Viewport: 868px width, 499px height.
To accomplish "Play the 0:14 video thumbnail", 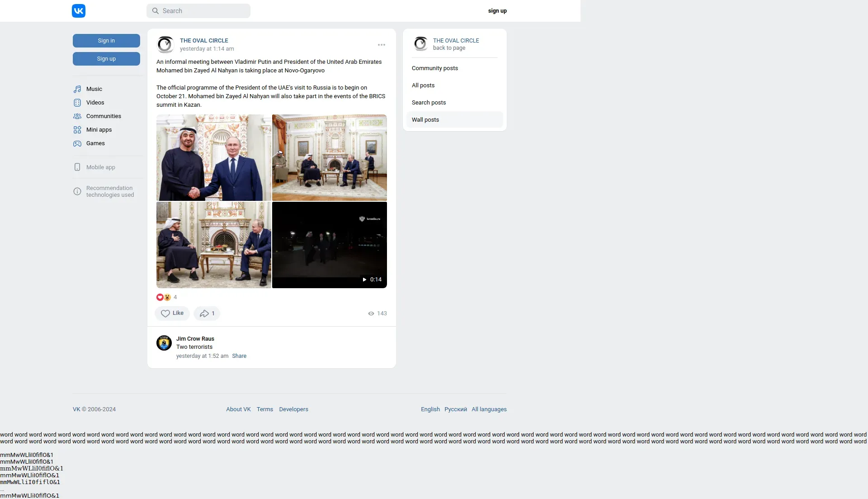I will 329,245.
